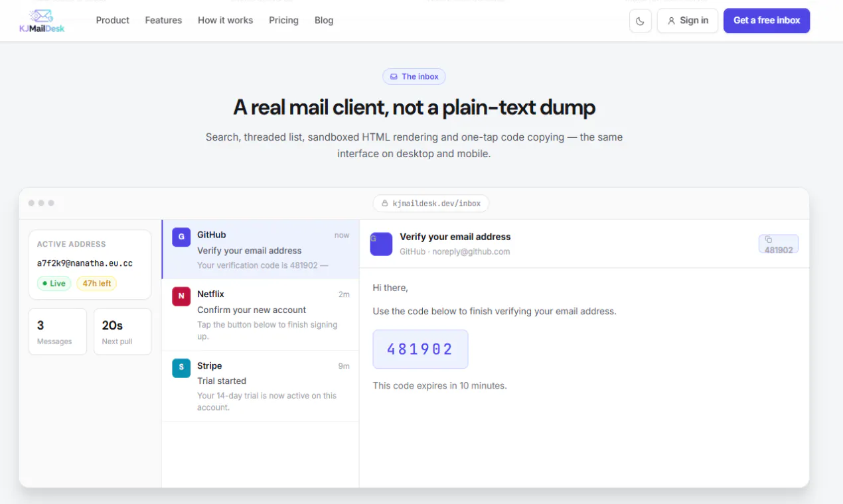Click Get a free inbox button

point(767,21)
